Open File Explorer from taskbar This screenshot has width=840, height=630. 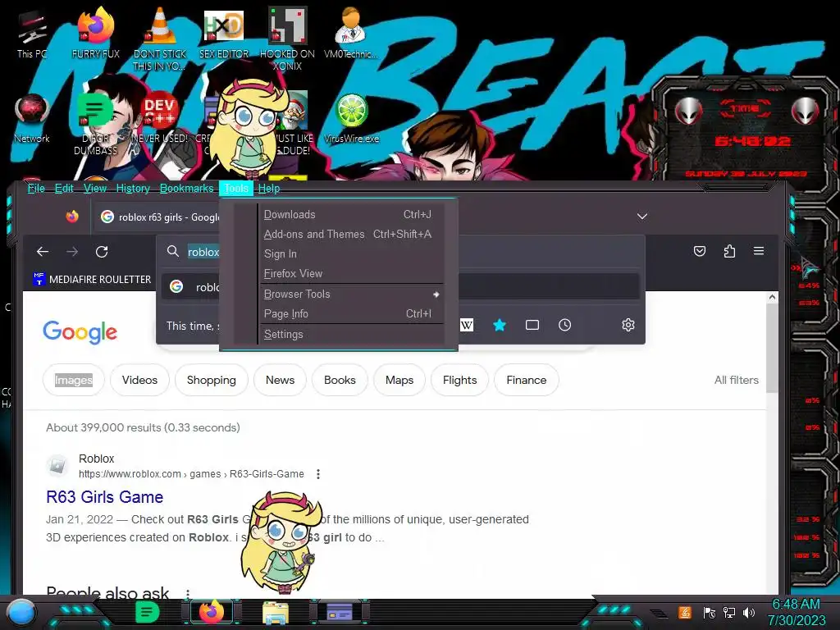click(x=276, y=612)
